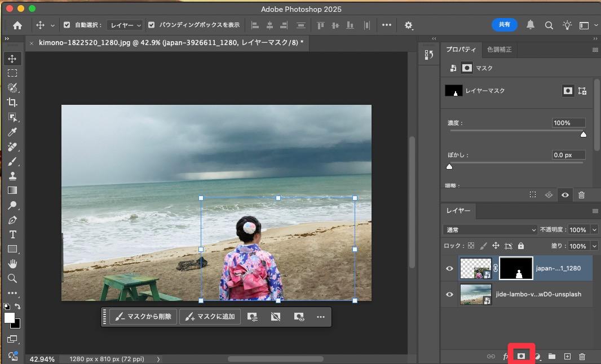Open the Home screen

tap(17, 25)
